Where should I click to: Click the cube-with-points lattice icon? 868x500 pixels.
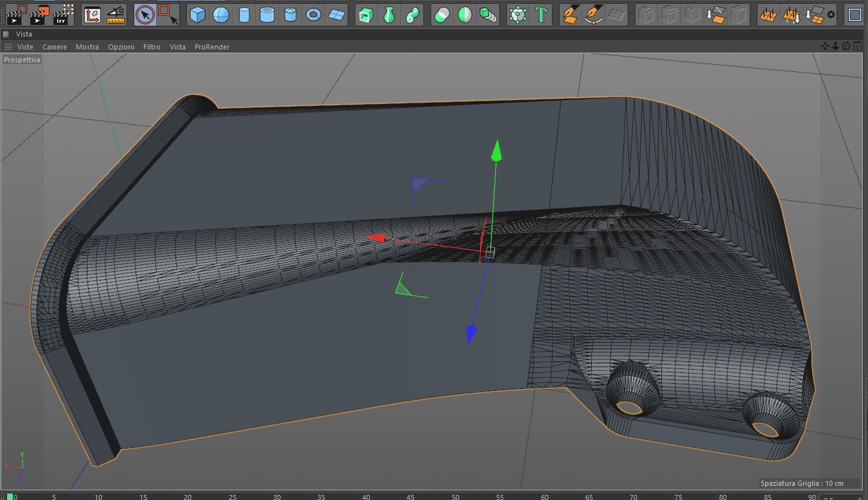pyautogui.click(x=518, y=15)
